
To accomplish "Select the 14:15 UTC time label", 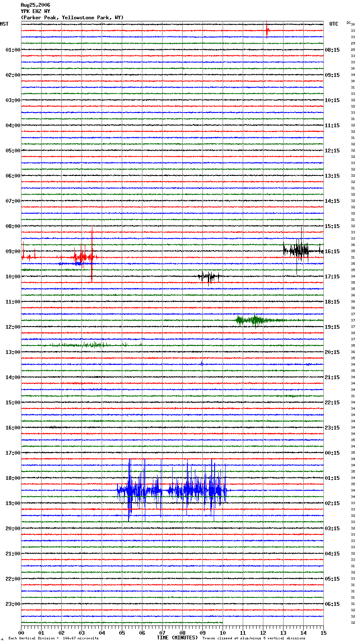I will [x=332, y=201].
